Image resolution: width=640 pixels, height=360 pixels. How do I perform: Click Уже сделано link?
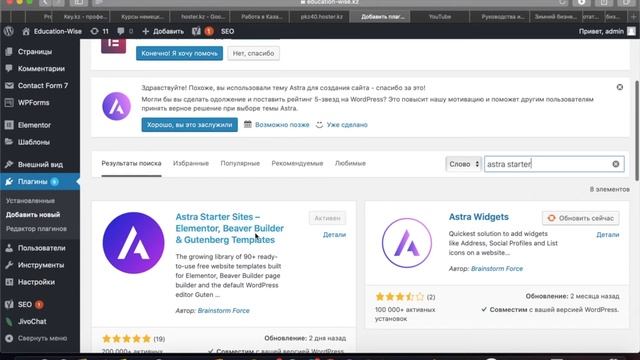pyautogui.click(x=347, y=124)
